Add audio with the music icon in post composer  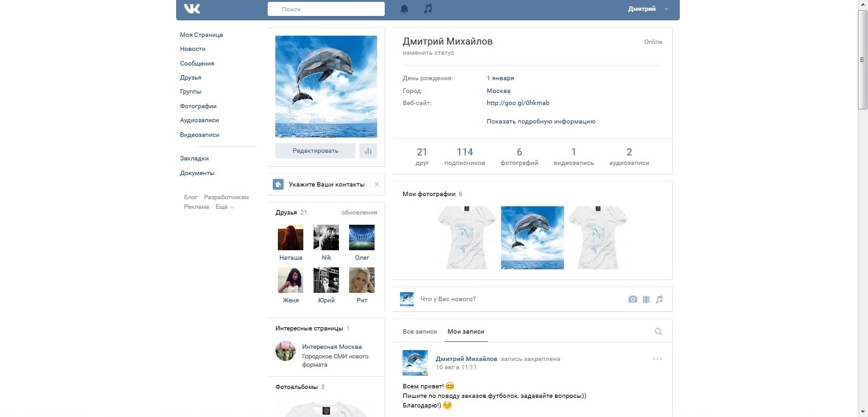pos(659,299)
